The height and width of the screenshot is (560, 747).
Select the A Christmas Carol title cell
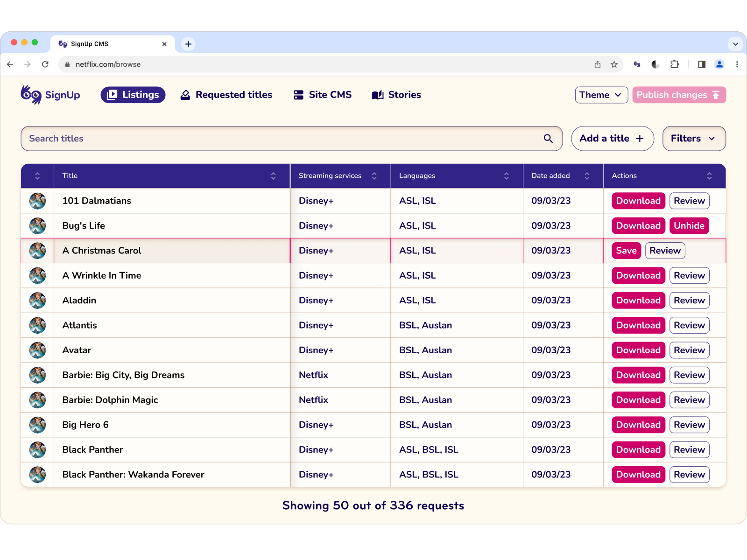[x=172, y=251]
